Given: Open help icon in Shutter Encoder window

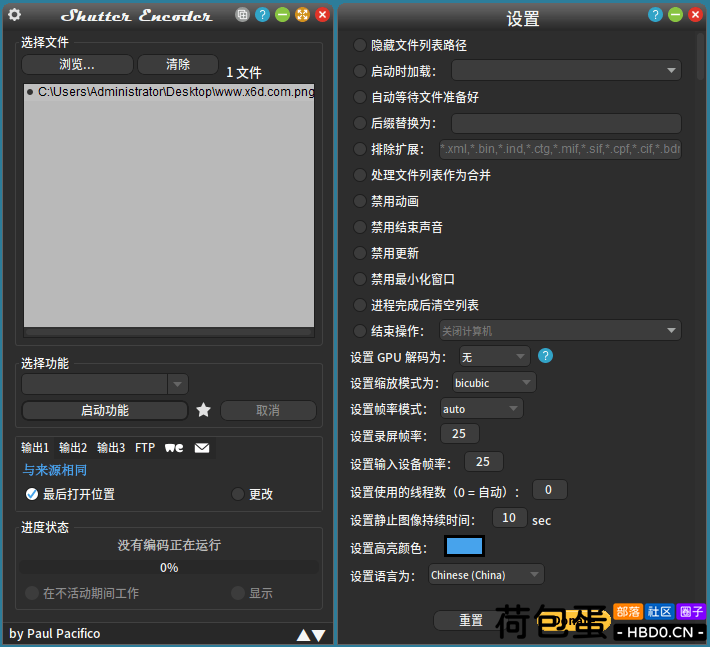Looking at the screenshot, I should coord(262,15).
